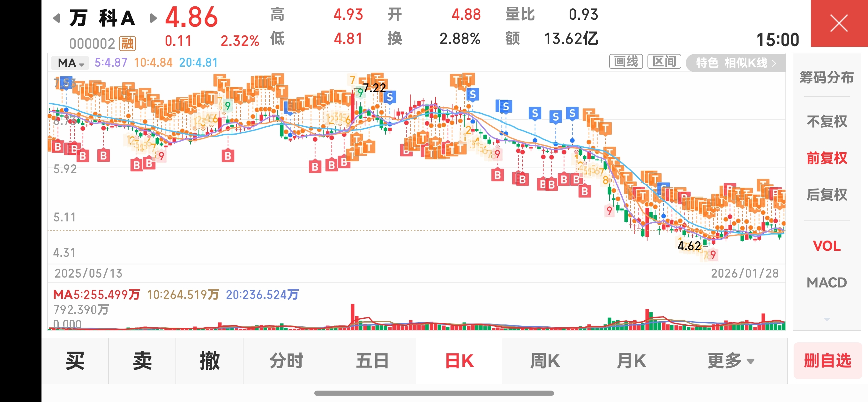
Task: Switch to the 分时 intraday tab
Action: click(287, 361)
